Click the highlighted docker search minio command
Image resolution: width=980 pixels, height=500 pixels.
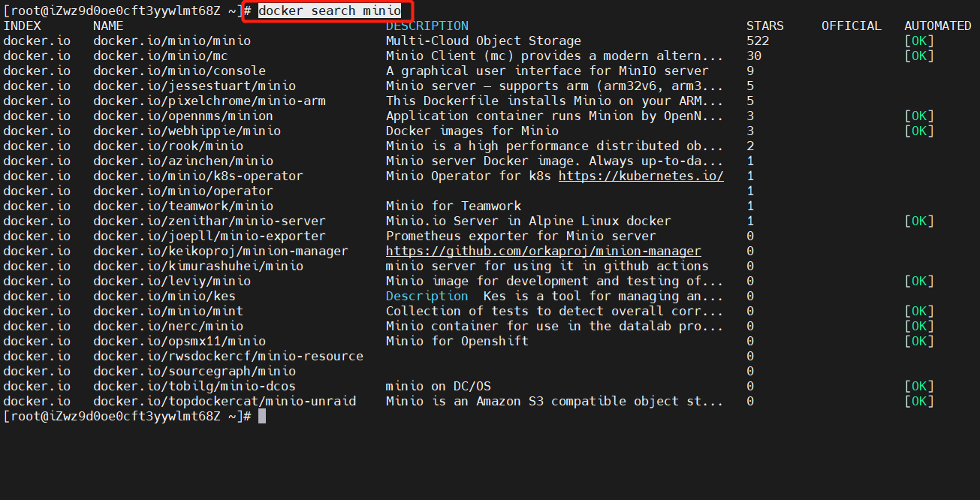coord(330,11)
